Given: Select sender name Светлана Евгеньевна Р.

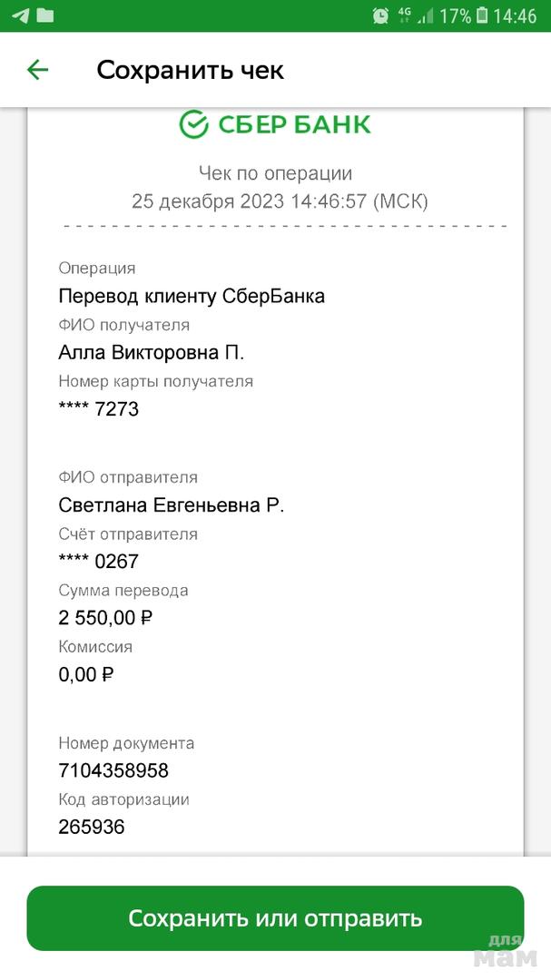Looking at the screenshot, I should pyautogui.click(x=172, y=505).
